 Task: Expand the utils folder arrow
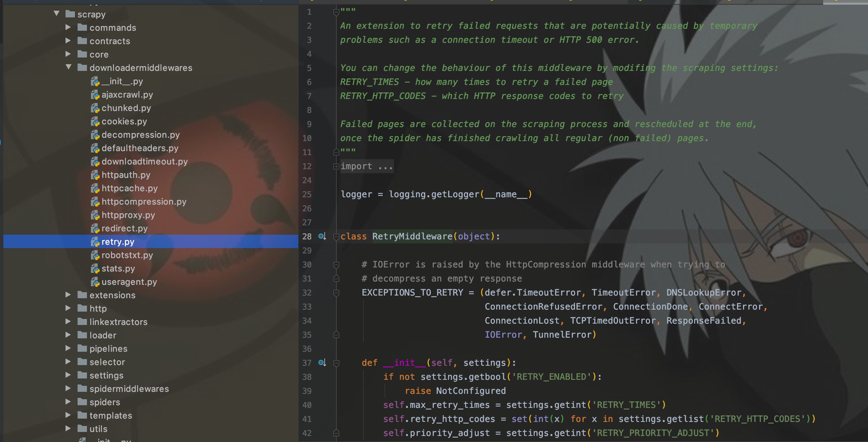(x=68, y=429)
